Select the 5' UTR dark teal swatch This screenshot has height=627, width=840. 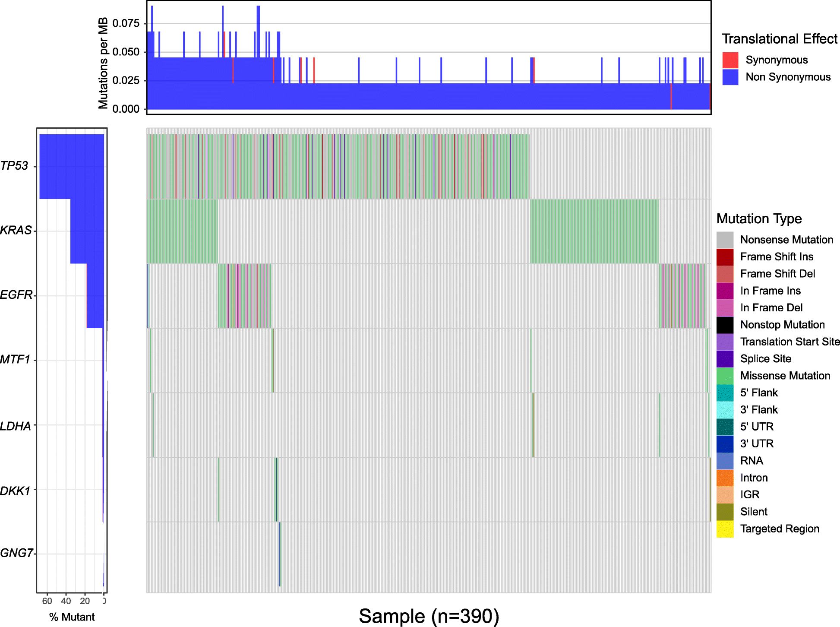click(x=725, y=427)
